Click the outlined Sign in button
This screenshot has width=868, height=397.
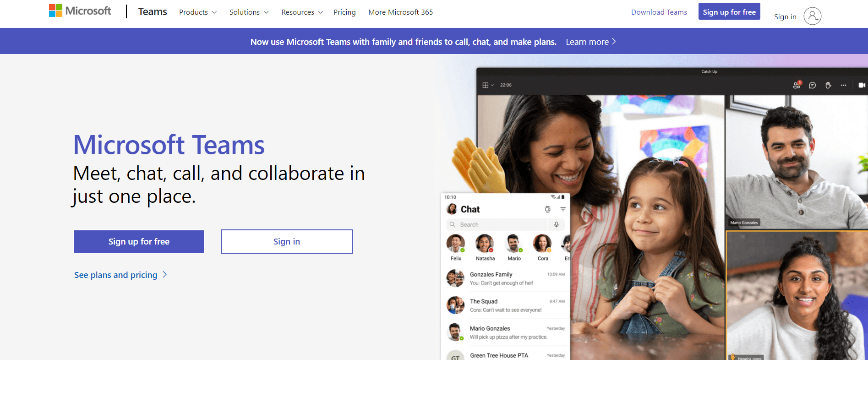287,241
